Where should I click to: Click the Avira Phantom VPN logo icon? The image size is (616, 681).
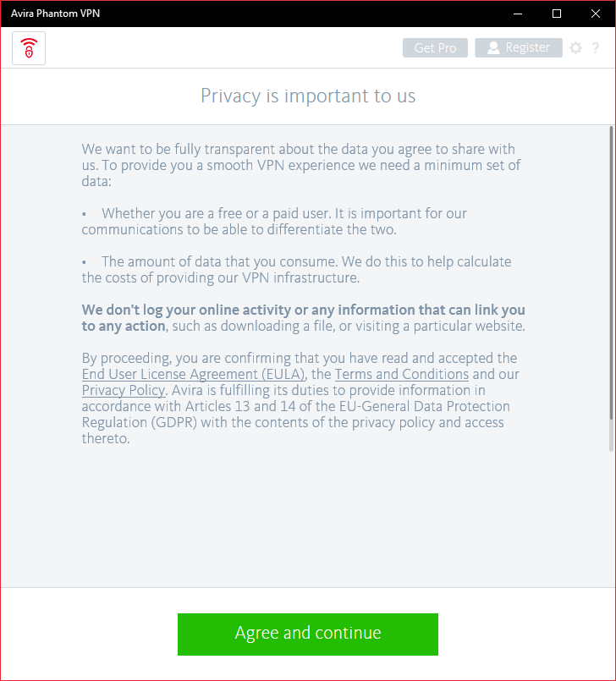[x=29, y=48]
